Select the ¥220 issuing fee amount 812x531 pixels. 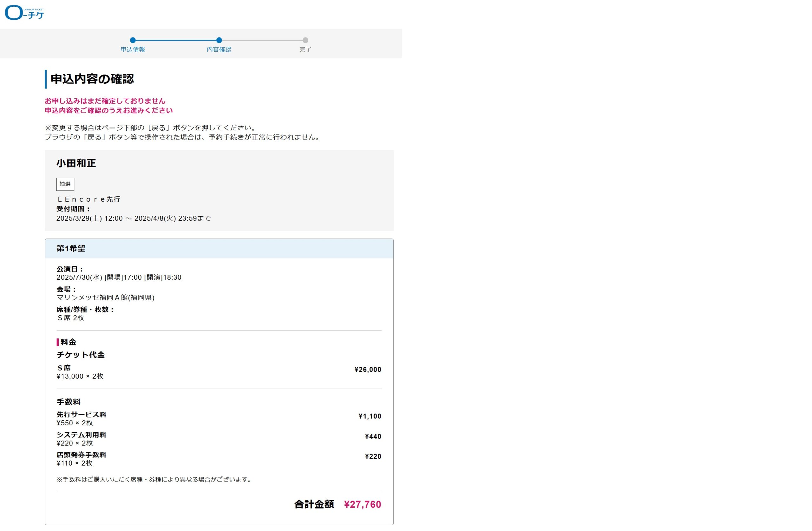pyautogui.click(x=373, y=456)
